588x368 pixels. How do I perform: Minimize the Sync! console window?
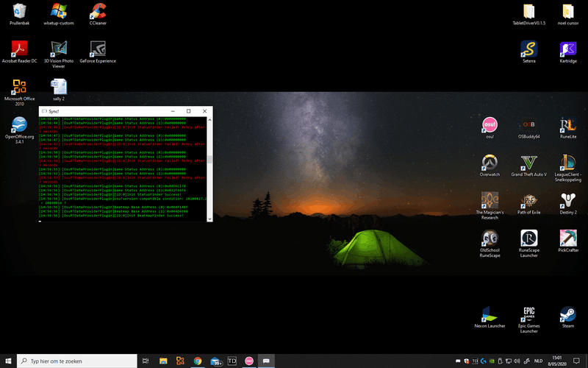point(173,111)
